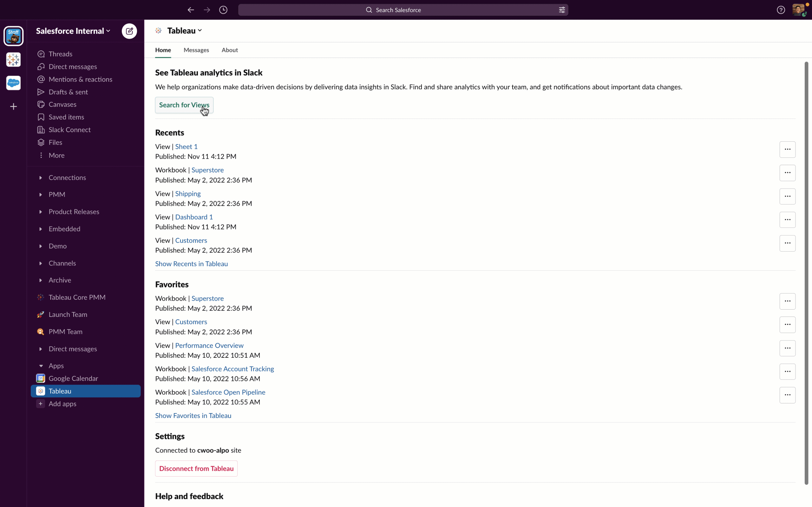Switch to the About tab
This screenshot has width=812, height=507.
click(x=229, y=50)
